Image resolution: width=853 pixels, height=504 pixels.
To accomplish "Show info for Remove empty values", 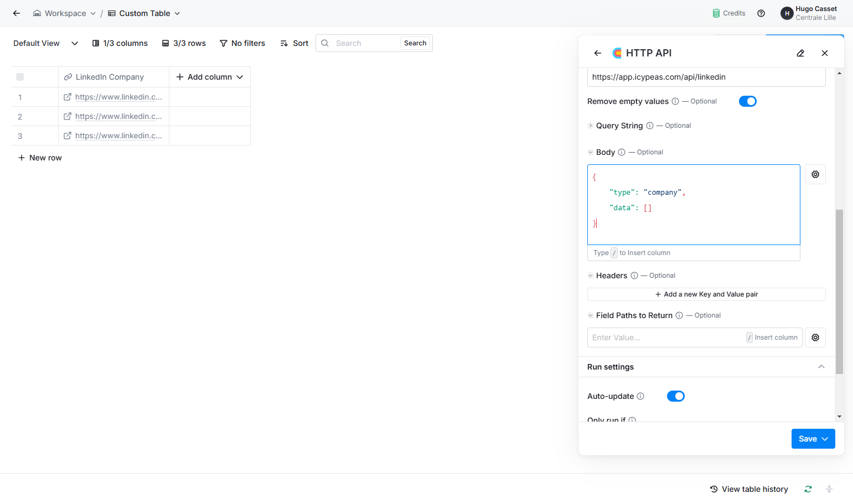I will pyautogui.click(x=675, y=101).
